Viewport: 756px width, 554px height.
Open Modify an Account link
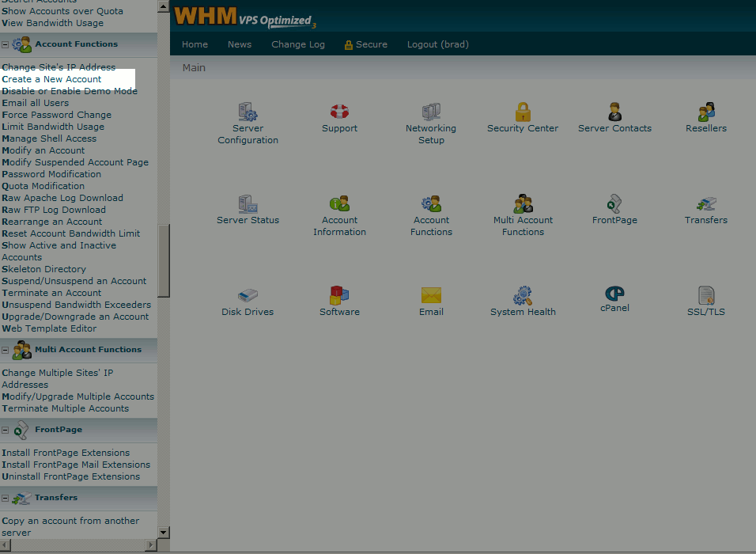pos(43,150)
